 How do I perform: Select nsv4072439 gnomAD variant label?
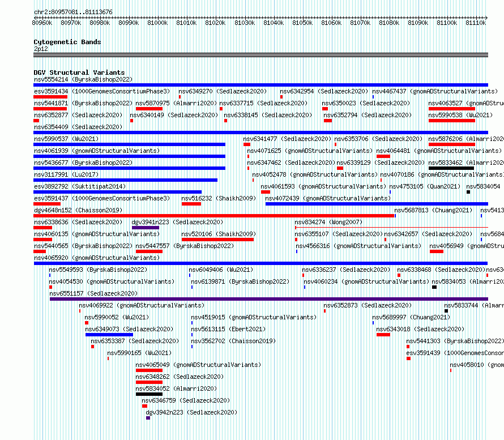(328, 198)
